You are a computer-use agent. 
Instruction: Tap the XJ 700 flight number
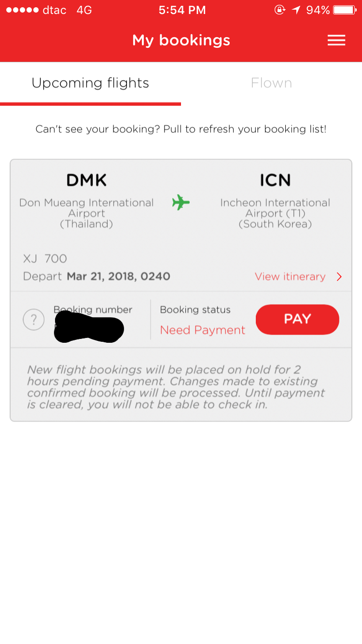(45, 259)
